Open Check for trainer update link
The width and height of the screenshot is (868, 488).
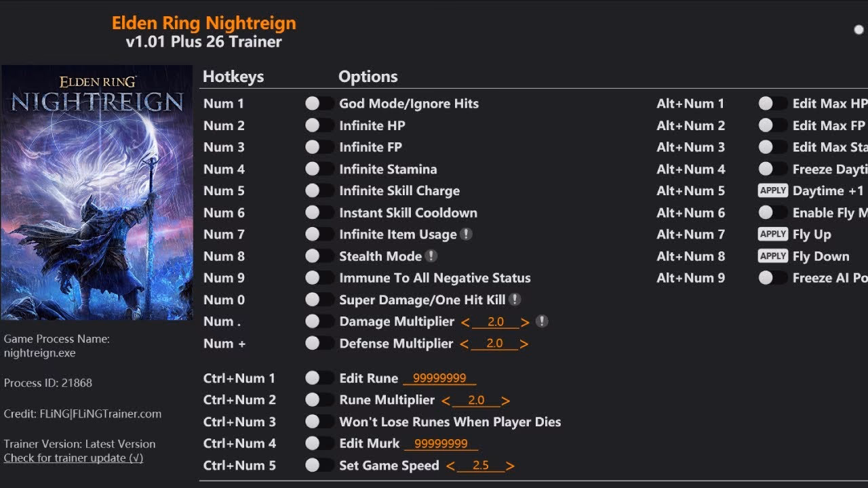click(73, 458)
